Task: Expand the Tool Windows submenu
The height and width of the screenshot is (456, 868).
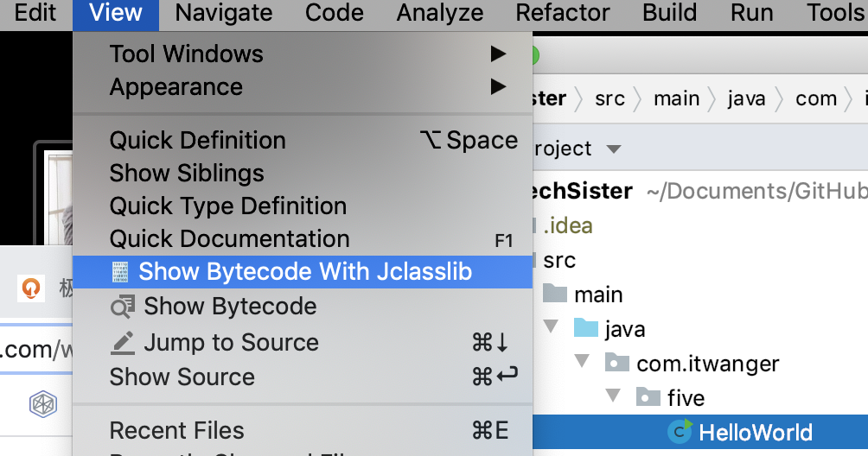Action: [x=497, y=54]
